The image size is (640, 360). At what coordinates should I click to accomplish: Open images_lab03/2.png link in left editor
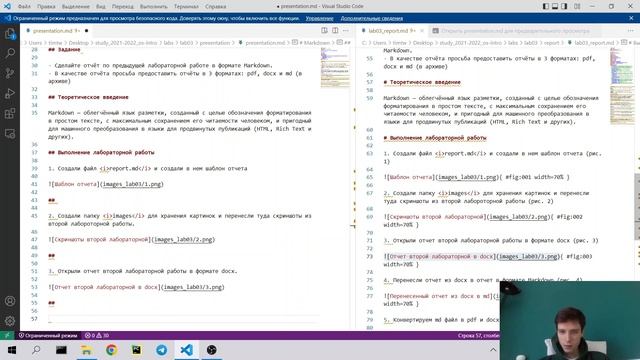click(183, 240)
